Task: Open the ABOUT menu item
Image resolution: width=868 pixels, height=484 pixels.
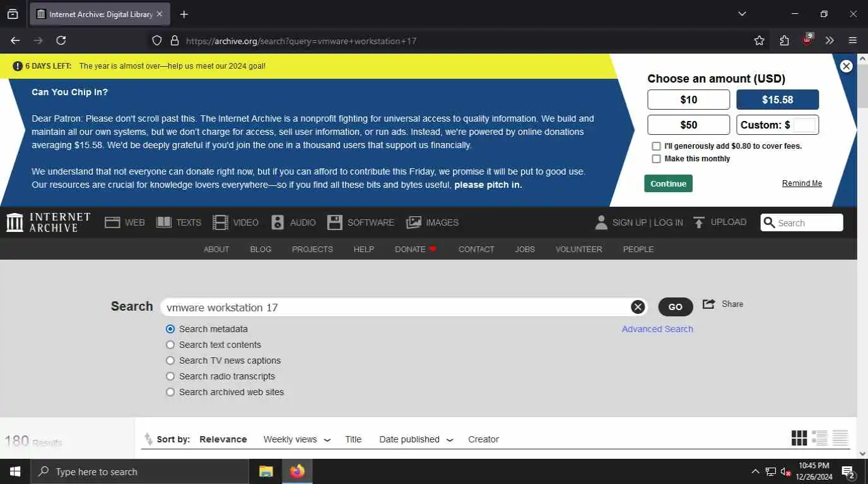Action: point(216,250)
